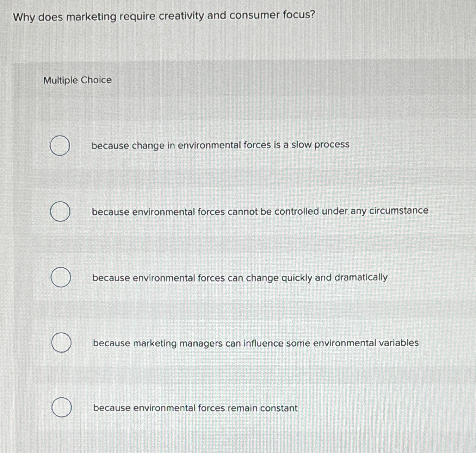Click the 'Multiple Choice' label
This screenshot has width=476, height=453.
(77, 80)
